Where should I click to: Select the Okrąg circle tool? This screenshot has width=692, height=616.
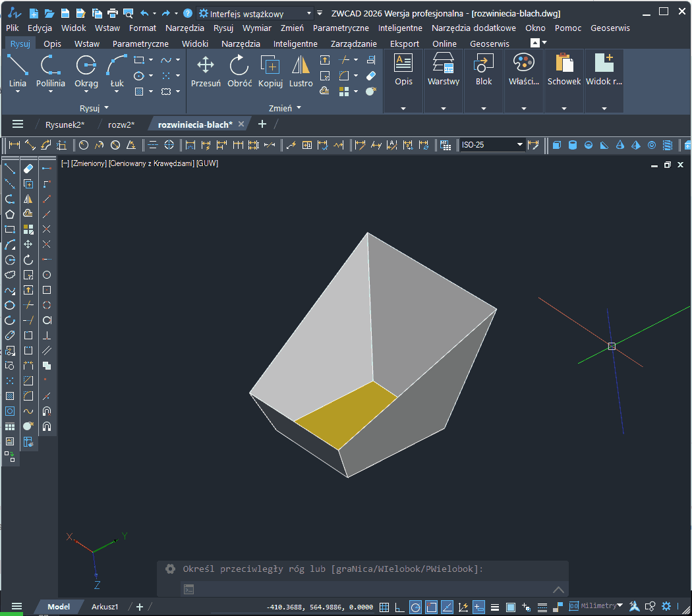(x=86, y=70)
